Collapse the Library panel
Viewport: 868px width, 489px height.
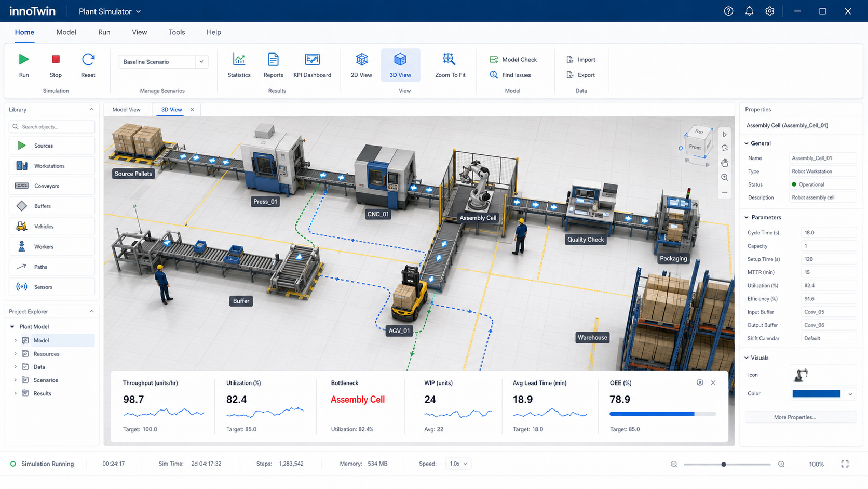click(92, 109)
